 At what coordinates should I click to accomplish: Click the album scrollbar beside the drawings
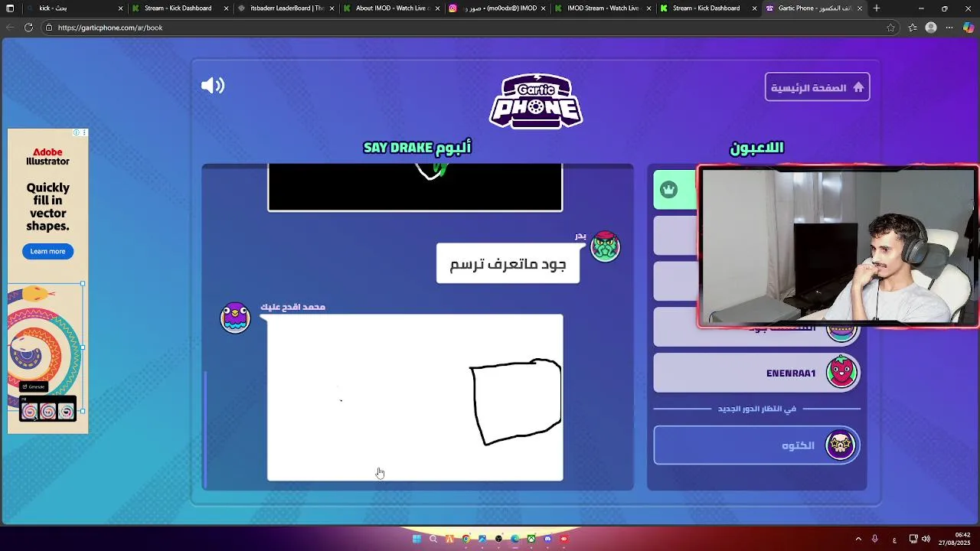(x=205, y=429)
